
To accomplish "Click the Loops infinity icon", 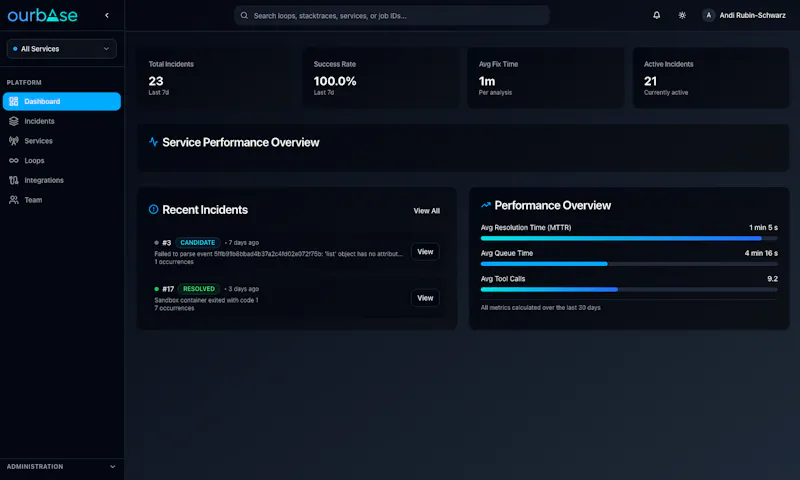I will 14,161.
